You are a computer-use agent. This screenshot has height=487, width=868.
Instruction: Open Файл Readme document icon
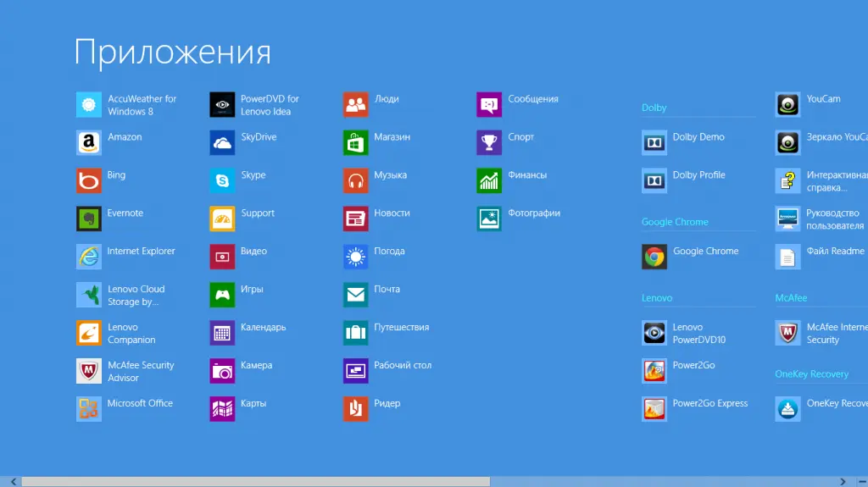tap(787, 257)
